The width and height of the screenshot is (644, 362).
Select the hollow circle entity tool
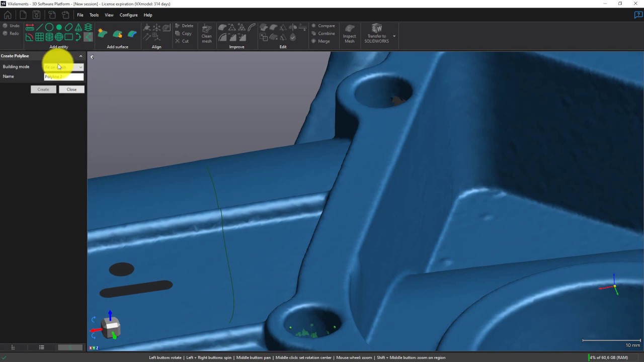click(49, 27)
